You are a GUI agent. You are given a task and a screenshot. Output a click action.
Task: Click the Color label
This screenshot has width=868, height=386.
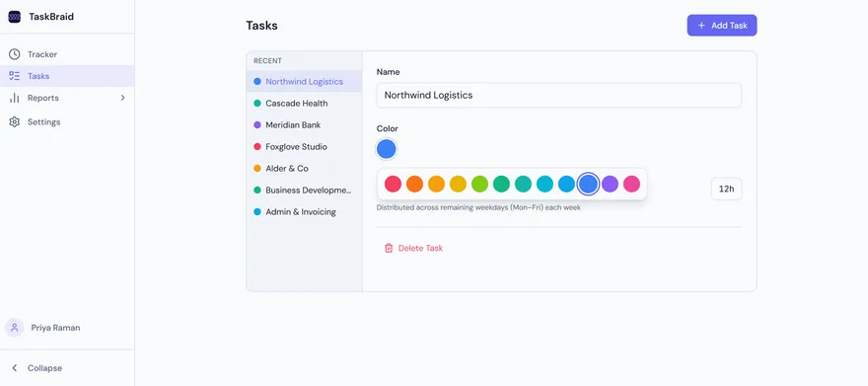pyautogui.click(x=388, y=128)
